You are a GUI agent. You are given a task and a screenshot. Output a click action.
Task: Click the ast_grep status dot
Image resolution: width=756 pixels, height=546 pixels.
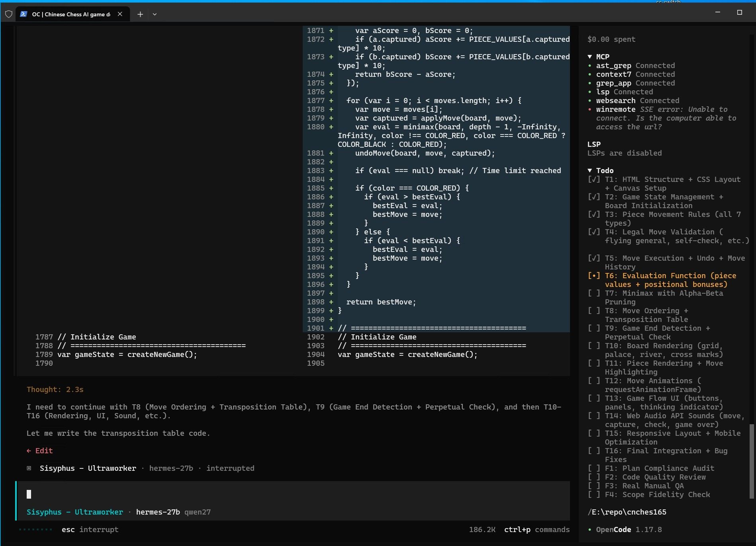(590, 66)
